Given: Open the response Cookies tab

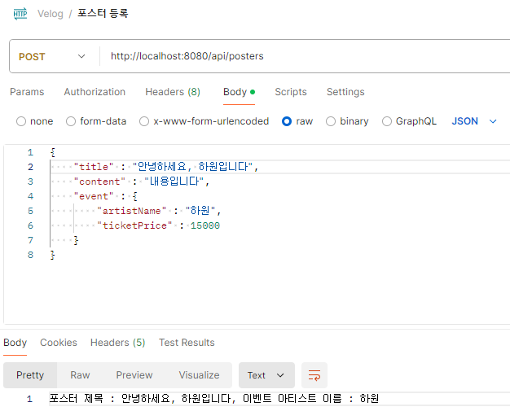Looking at the screenshot, I should click(x=59, y=343).
